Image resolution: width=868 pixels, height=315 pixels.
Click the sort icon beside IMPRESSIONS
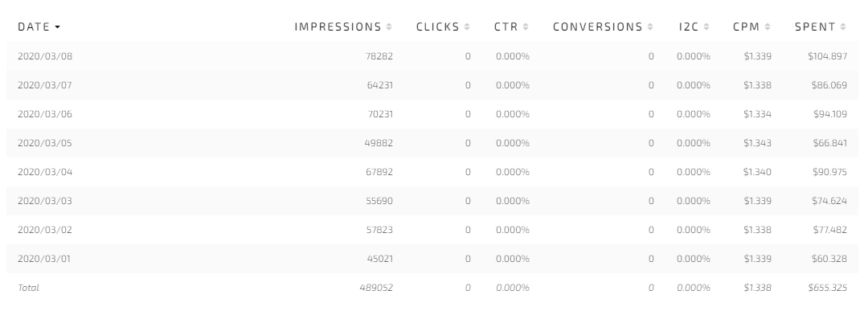click(389, 27)
